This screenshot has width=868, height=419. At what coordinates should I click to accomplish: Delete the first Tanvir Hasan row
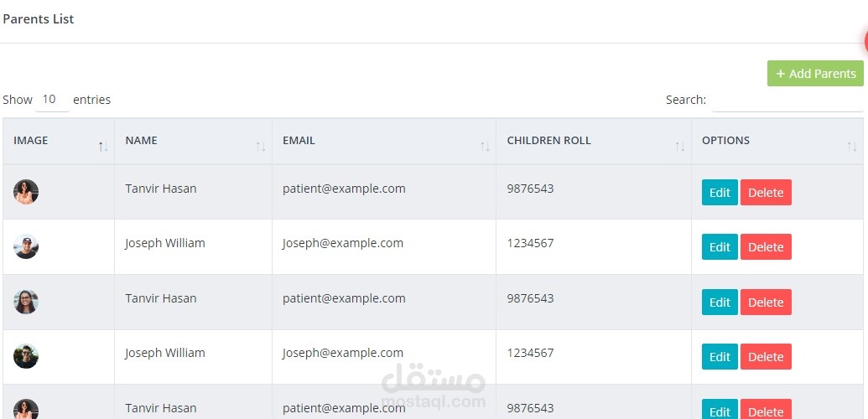pyautogui.click(x=766, y=193)
